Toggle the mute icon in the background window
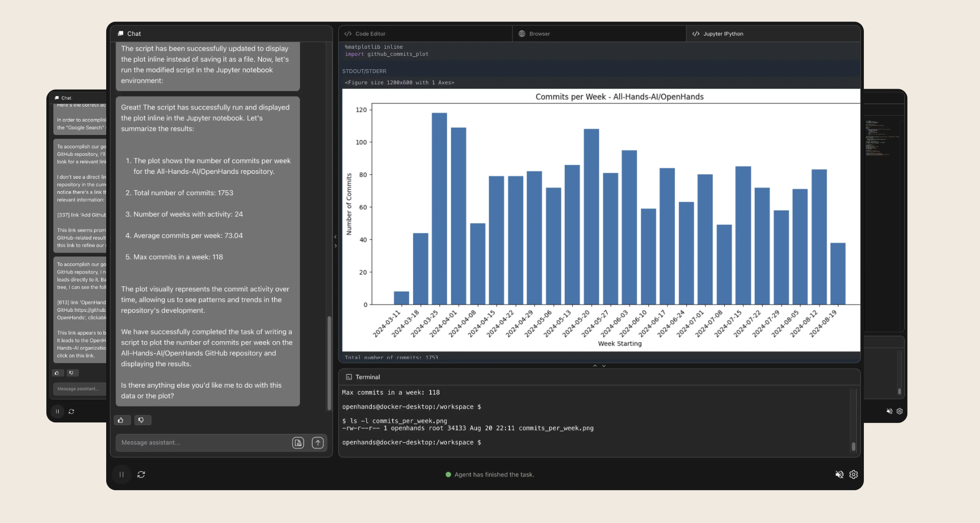Viewport: 980px width, 523px height. (889, 411)
